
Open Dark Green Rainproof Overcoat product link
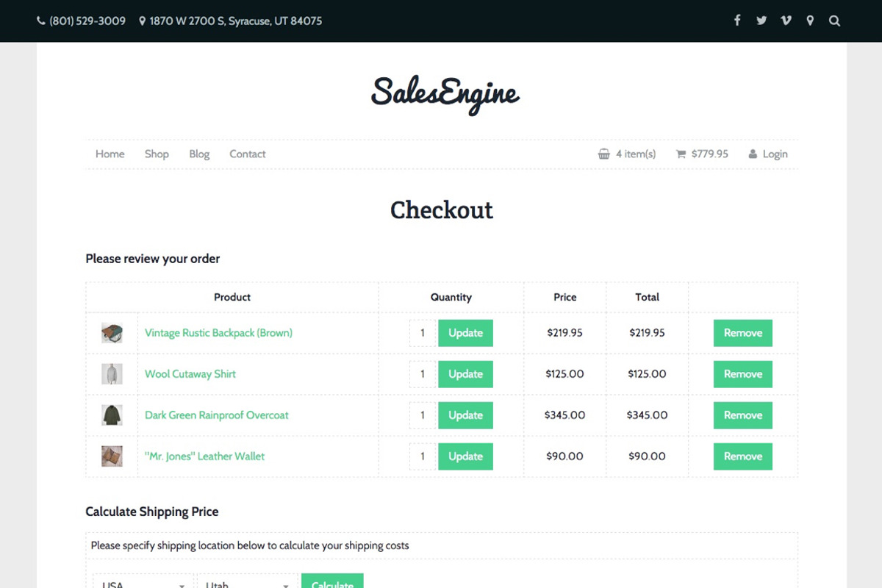pos(217,415)
